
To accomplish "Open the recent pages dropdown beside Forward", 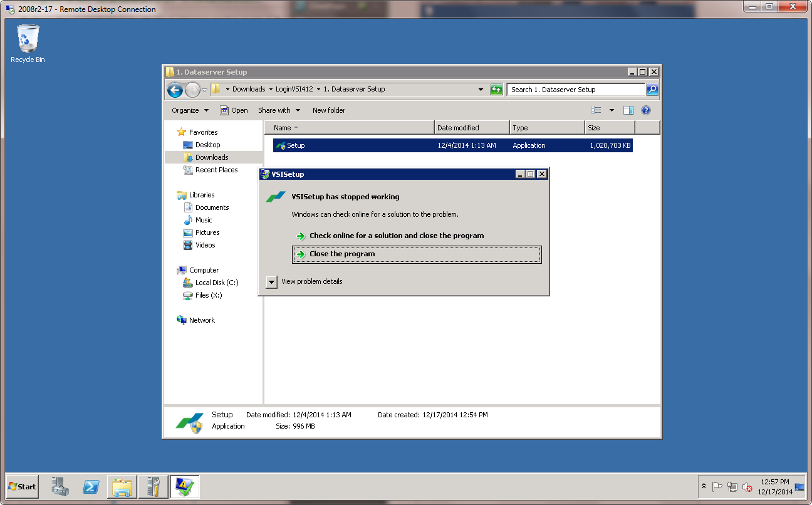I will [x=204, y=90].
